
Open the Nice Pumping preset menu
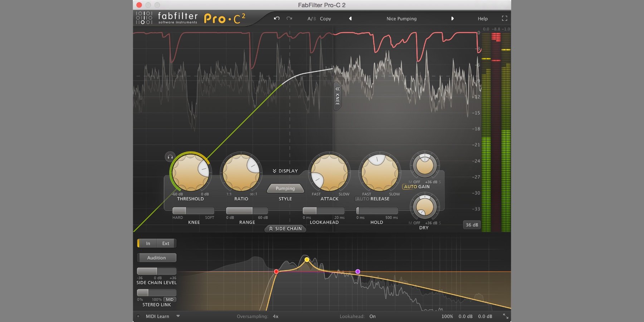click(x=401, y=19)
